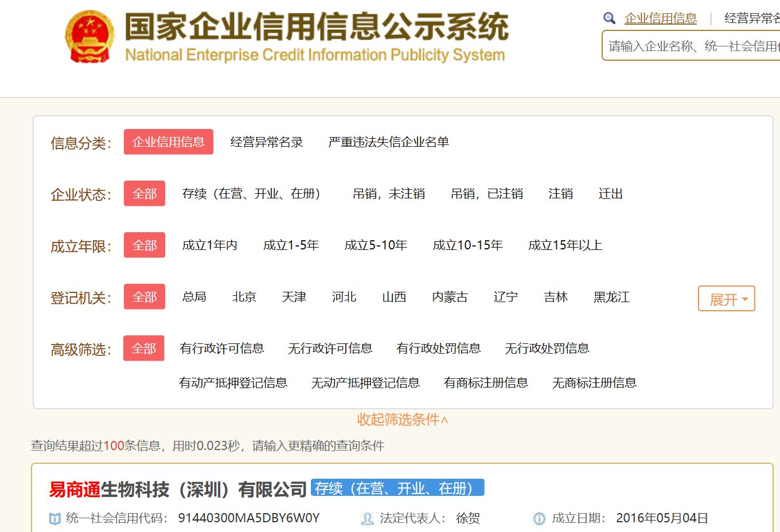Select 存续（在营、开业、在册）status filter
The width and height of the screenshot is (780, 532).
point(252,194)
